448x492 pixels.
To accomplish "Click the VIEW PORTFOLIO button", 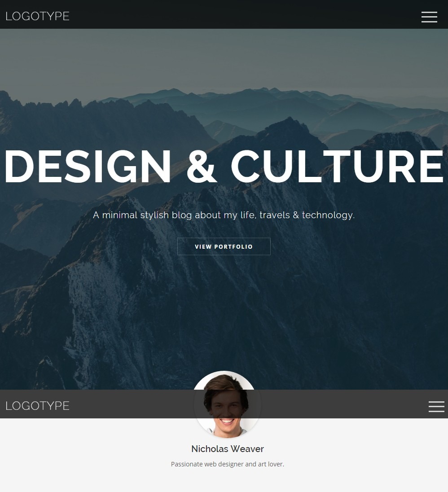I will coord(224,246).
